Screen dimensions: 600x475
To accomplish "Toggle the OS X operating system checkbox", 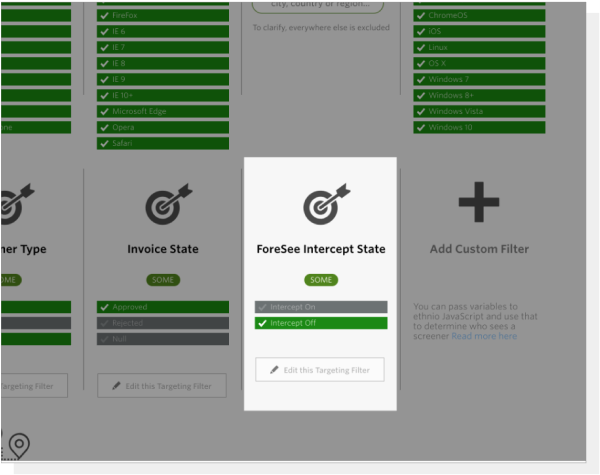I will click(x=420, y=63).
